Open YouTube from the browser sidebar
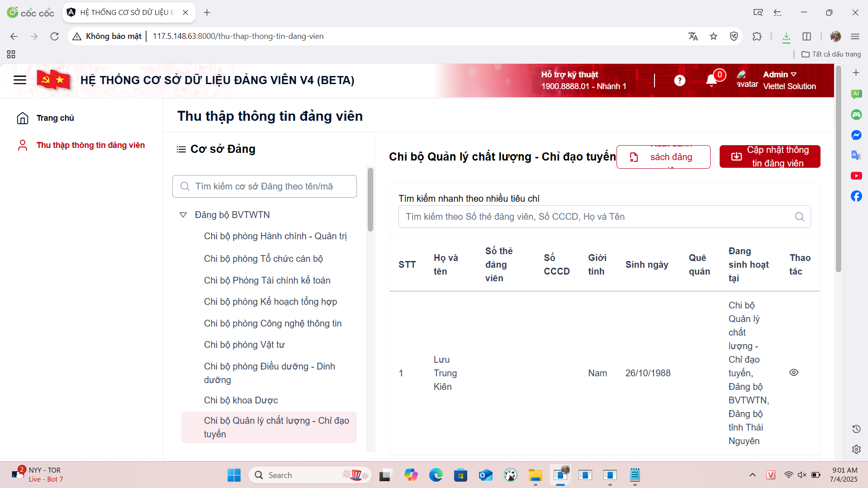 coord(856,175)
